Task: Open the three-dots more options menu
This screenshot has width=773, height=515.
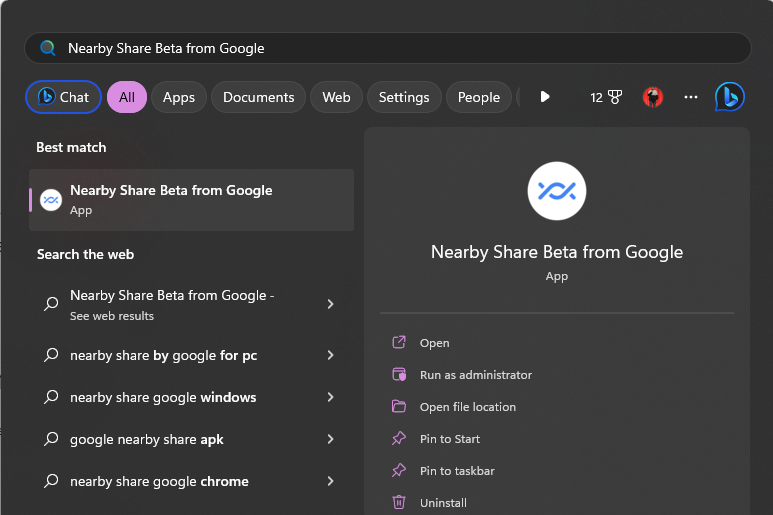Action: (690, 97)
